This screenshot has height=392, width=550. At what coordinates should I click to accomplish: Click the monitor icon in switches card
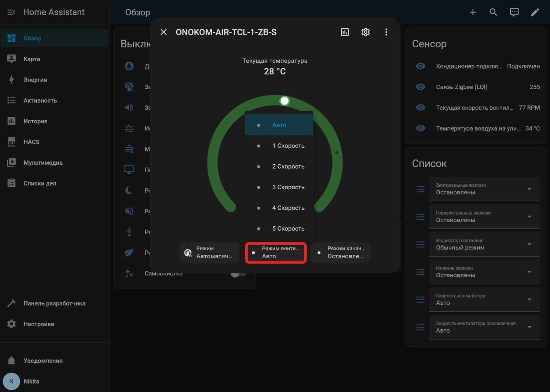pos(129,170)
